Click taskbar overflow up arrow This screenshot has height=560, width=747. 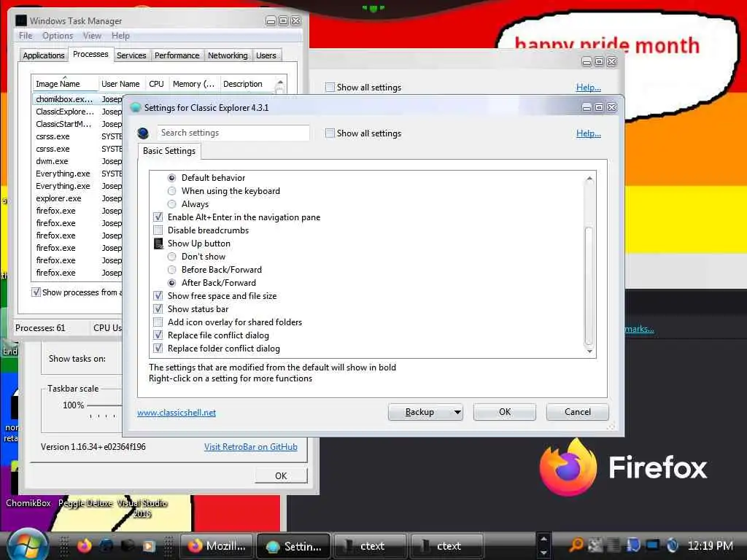click(x=543, y=539)
